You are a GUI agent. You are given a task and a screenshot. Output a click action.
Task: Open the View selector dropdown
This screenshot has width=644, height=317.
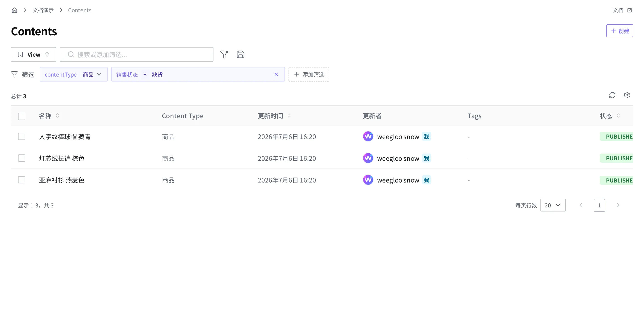click(33, 54)
